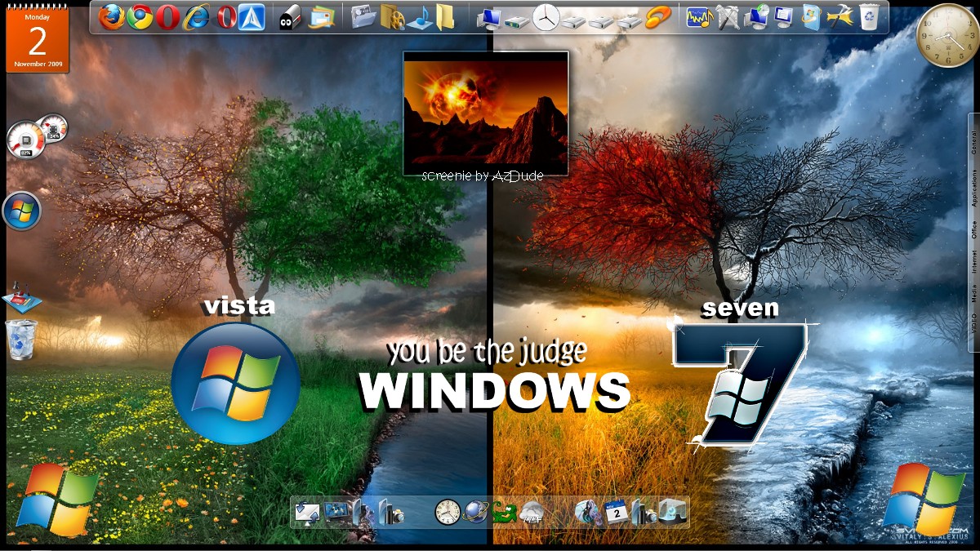This screenshot has height=551, width=980.
Task: Open the Videos film-reel folder icon
Action: tap(392, 16)
